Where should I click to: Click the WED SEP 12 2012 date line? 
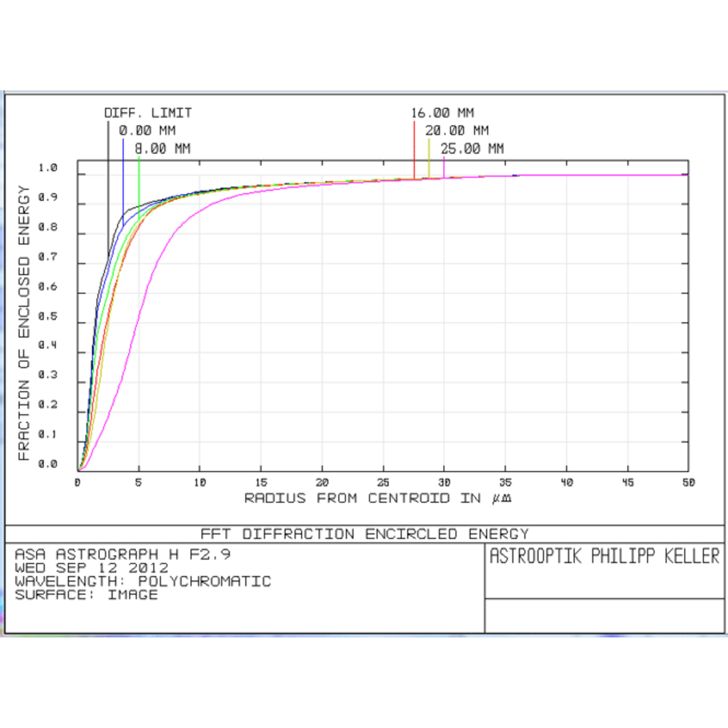click(92, 568)
